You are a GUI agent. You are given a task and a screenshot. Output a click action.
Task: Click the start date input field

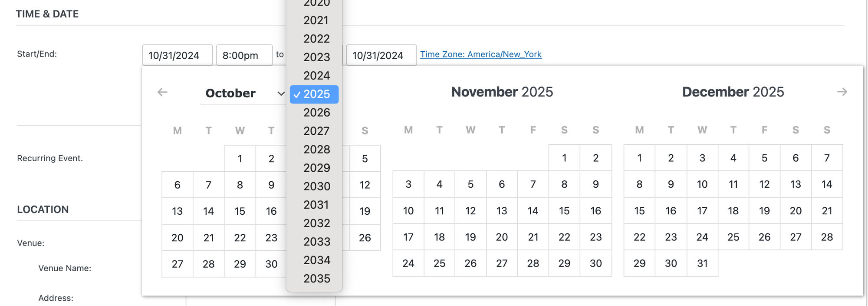(x=177, y=55)
